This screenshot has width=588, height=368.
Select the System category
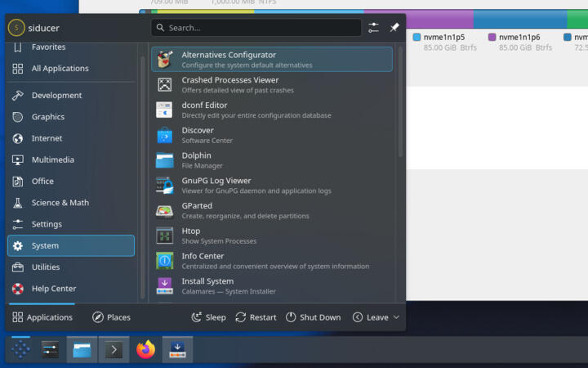coord(71,245)
